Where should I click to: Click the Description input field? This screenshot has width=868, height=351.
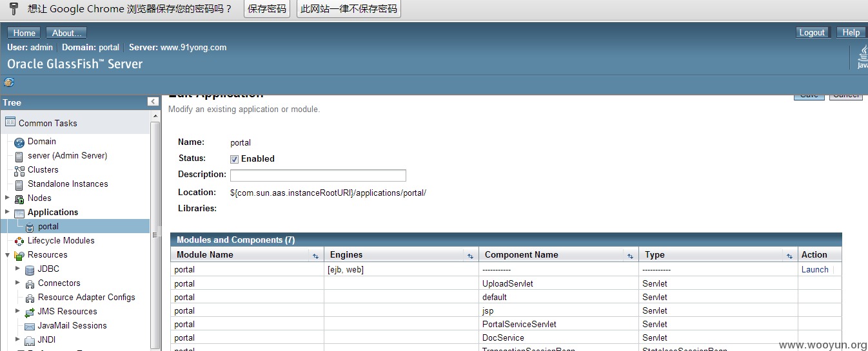[x=318, y=175]
